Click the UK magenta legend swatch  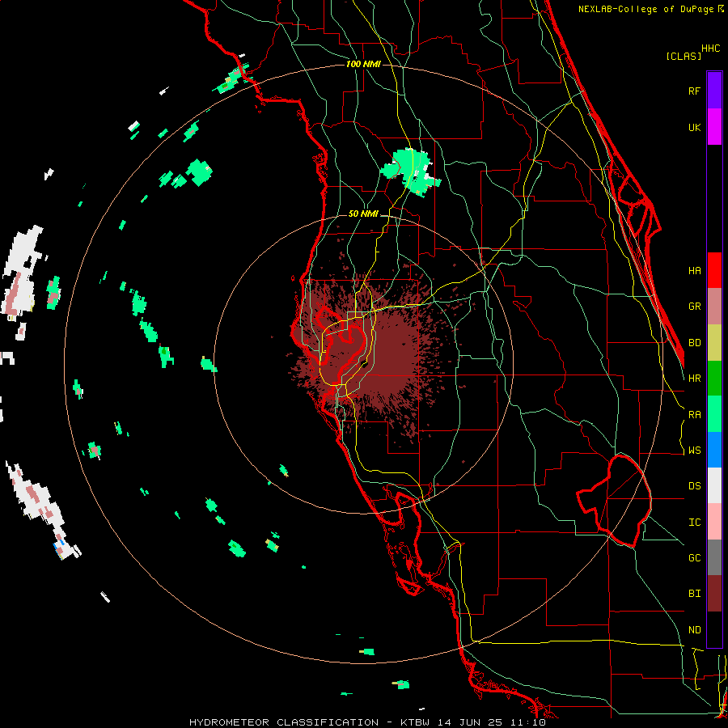[x=714, y=127]
